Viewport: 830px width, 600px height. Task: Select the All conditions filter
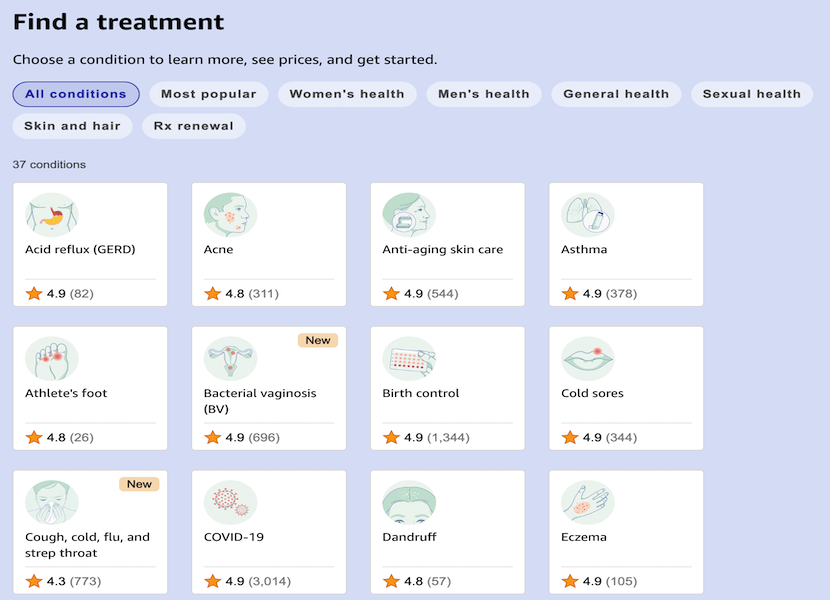pyautogui.click(x=76, y=94)
